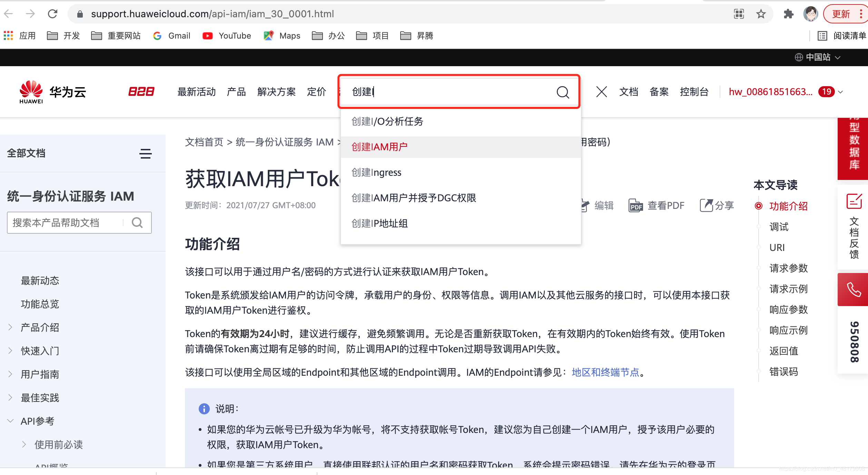Viewport: 868px width, 475px height.
Task: Jump to URI in 本文导读
Action: point(777,247)
